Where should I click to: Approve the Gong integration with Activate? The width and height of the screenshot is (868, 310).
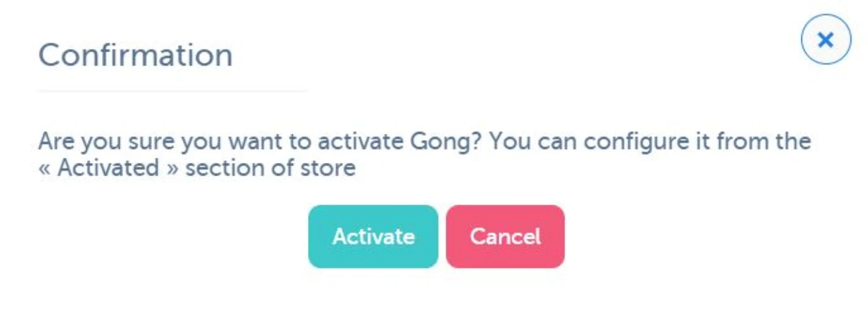pyautogui.click(x=373, y=236)
